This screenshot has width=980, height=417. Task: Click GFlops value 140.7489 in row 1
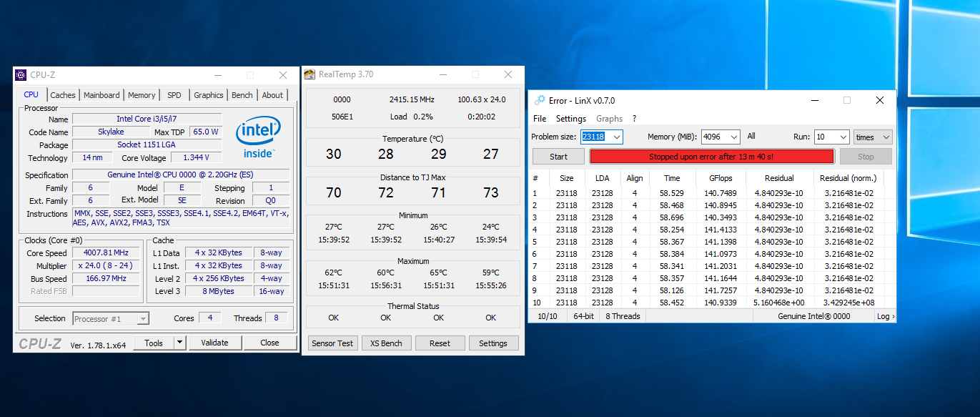[719, 193]
